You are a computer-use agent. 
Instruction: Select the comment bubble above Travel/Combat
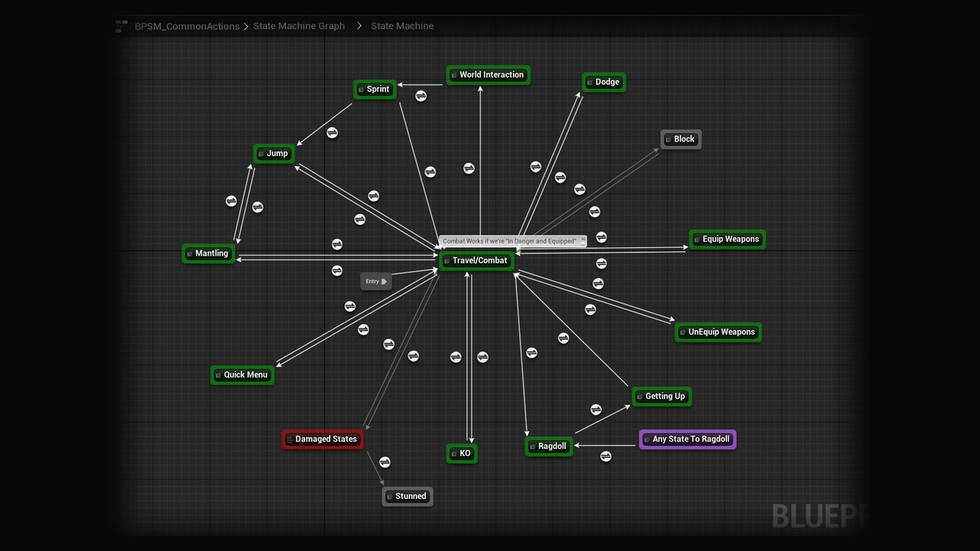click(x=509, y=240)
